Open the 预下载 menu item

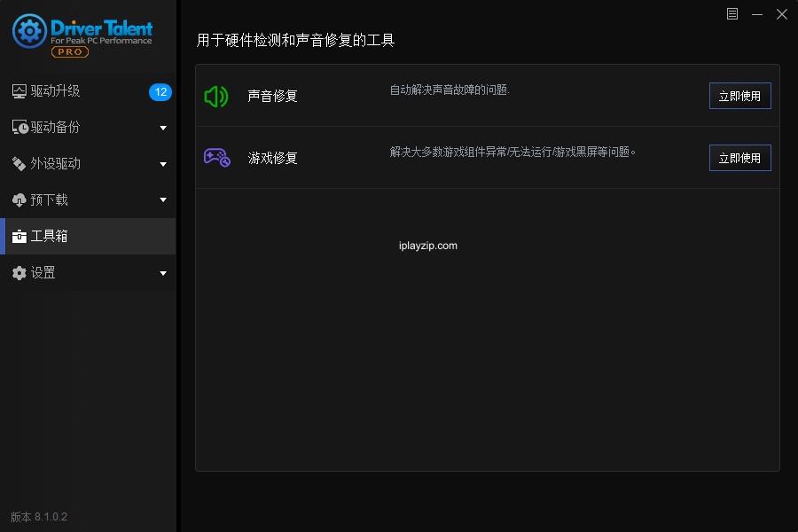pyautogui.click(x=88, y=200)
